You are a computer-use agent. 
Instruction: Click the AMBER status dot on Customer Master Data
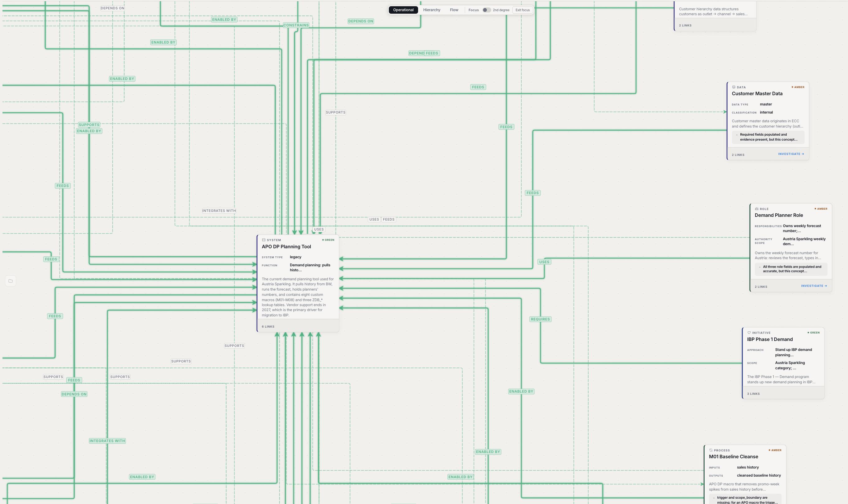(792, 87)
